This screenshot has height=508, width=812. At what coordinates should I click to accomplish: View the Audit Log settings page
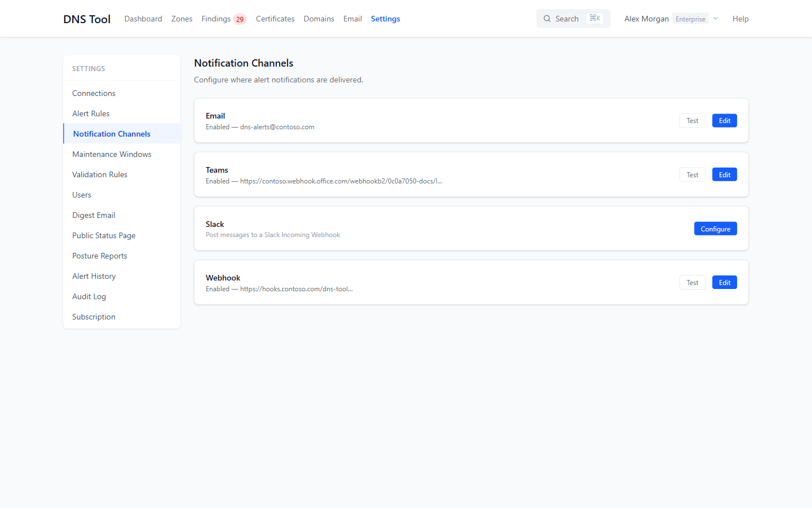[122, 296]
